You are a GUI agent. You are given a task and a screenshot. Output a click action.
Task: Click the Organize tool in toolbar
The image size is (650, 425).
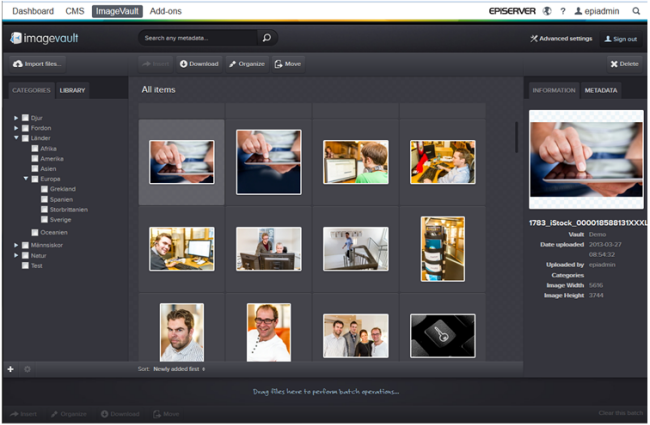[x=245, y=63]
